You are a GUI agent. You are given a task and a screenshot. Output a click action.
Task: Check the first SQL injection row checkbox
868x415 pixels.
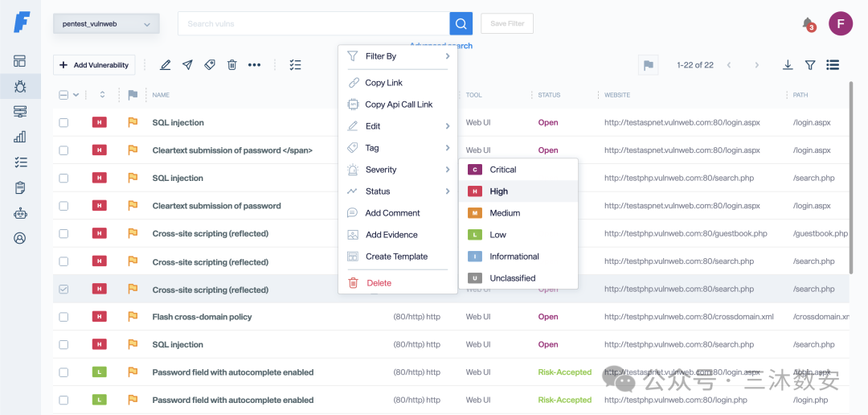63,122
